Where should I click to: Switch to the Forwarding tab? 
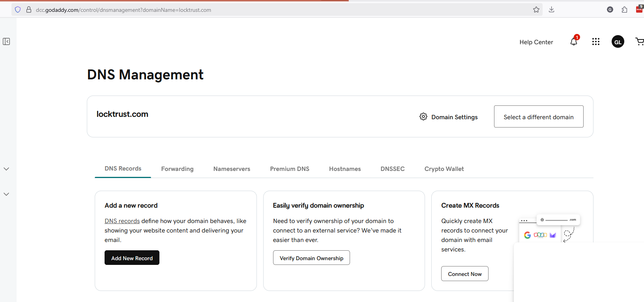click(177, 169)
